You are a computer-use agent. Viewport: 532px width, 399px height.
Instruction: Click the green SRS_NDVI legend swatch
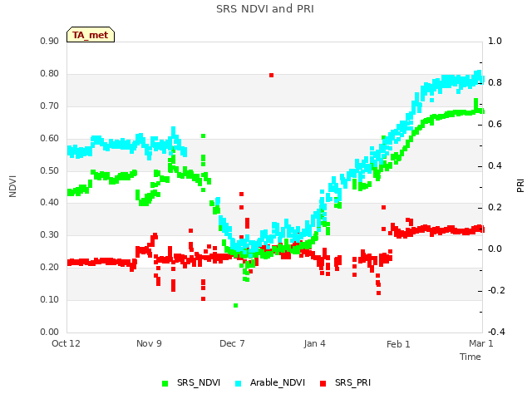pyautogui.click(x=165, y=383)
